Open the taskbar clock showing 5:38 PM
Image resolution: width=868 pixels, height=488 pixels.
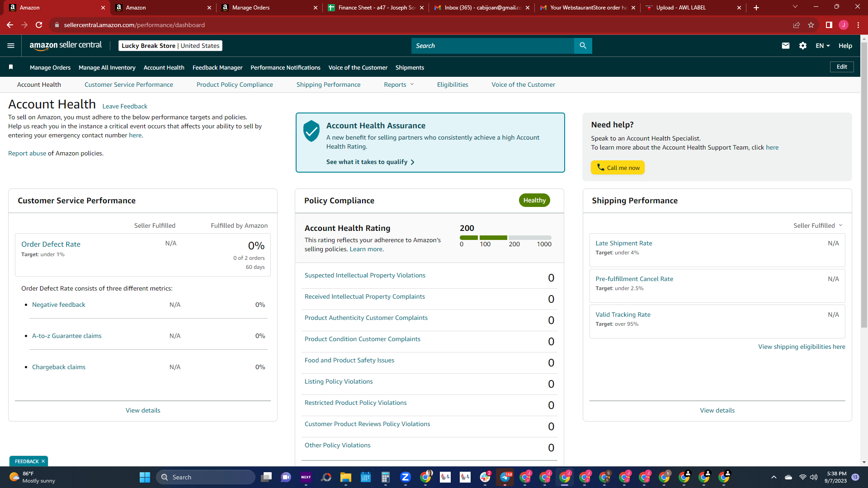click(835, 477)
